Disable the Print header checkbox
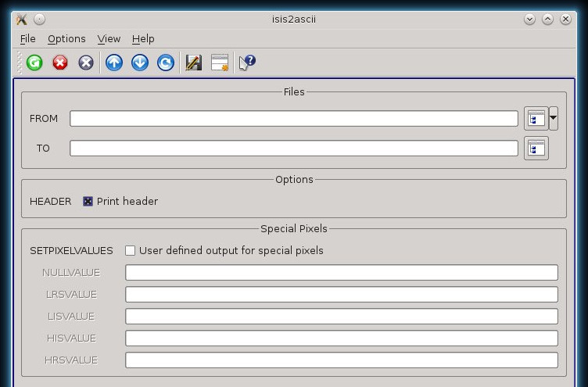The width and height of the screenshot is (588, 387). coord(88,202)
